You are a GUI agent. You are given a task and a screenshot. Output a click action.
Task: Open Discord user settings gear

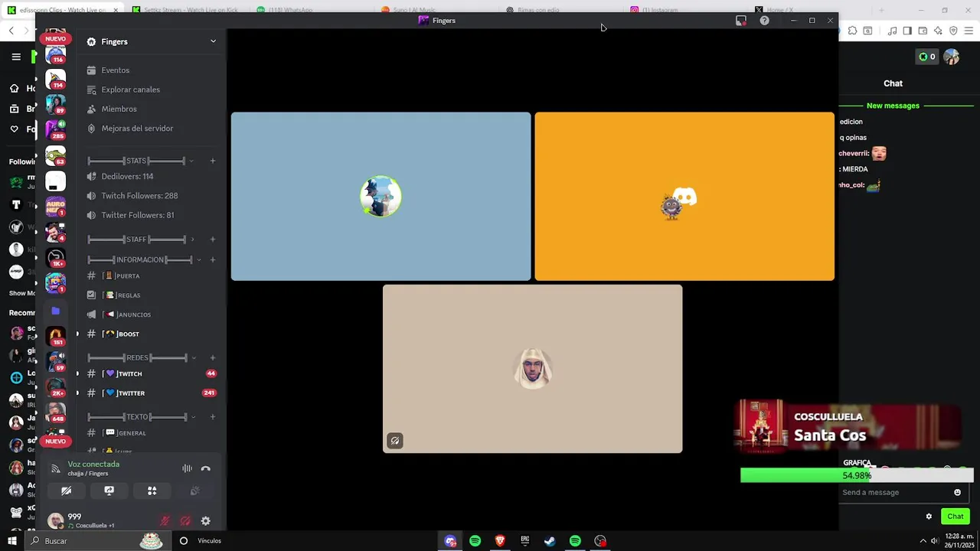click(205, 521)
